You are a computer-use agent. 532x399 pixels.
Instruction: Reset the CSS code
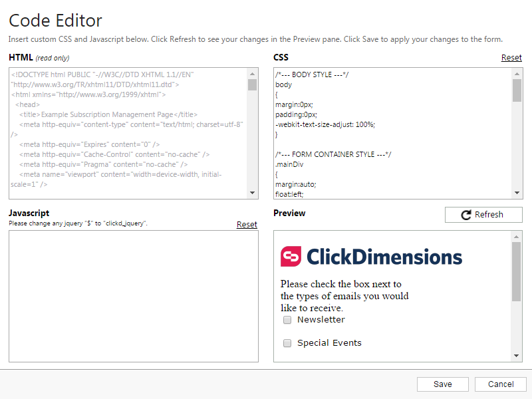pos(511,58)
